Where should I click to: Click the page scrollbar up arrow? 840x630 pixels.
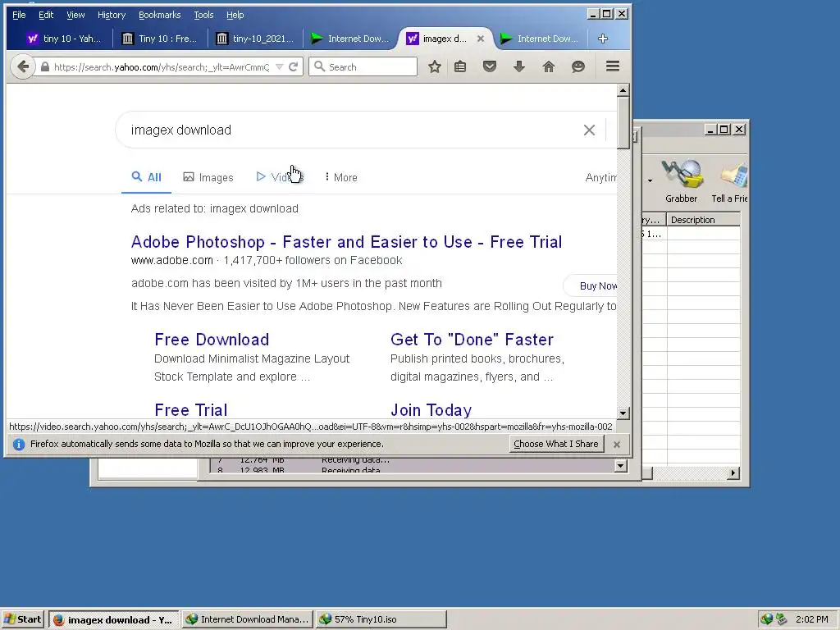click(623, 90)
